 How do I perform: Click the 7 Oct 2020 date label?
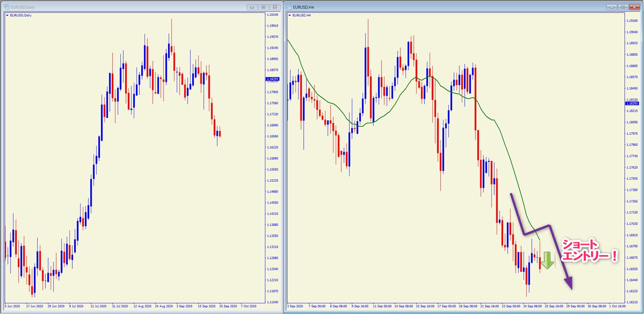coord(249,306)
